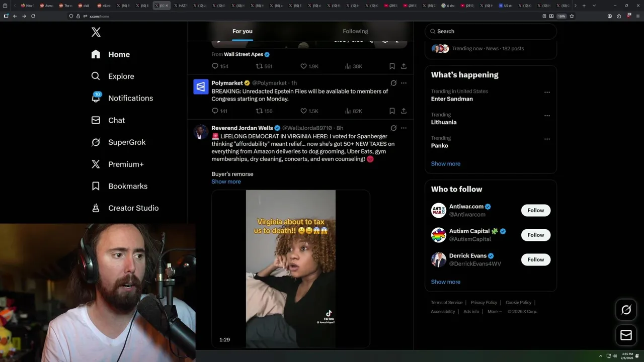Reply to Wall Street Apes post
644x362 pixels.
[220, 66]
